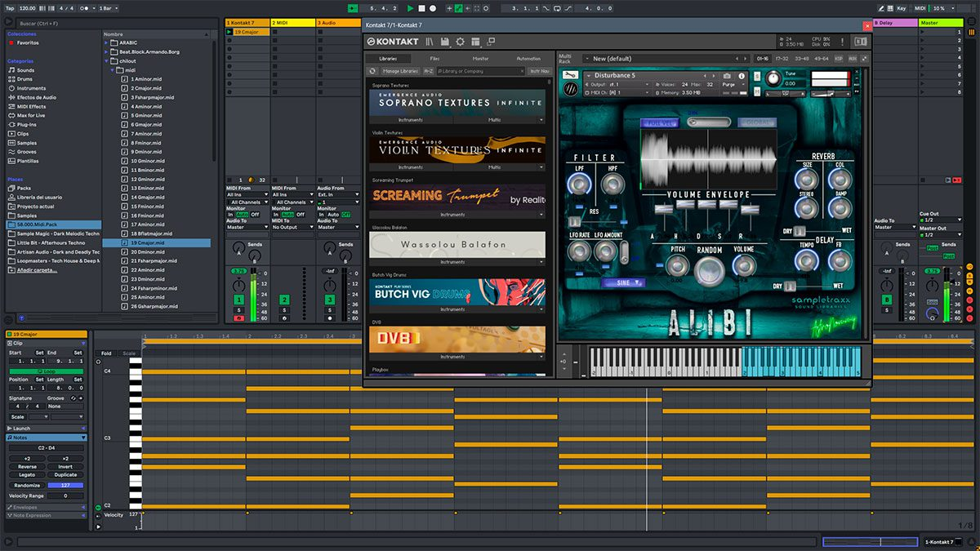Select 12 Gminor.mid in the file list

pos(147,180)
